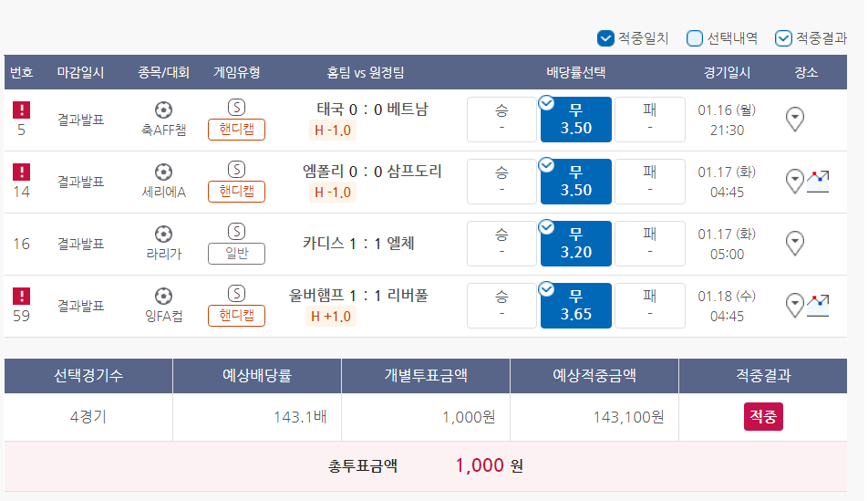
Task: Choose 승 option for 울버햄프 vs 리버풀
Action: [x=501, y=306]
